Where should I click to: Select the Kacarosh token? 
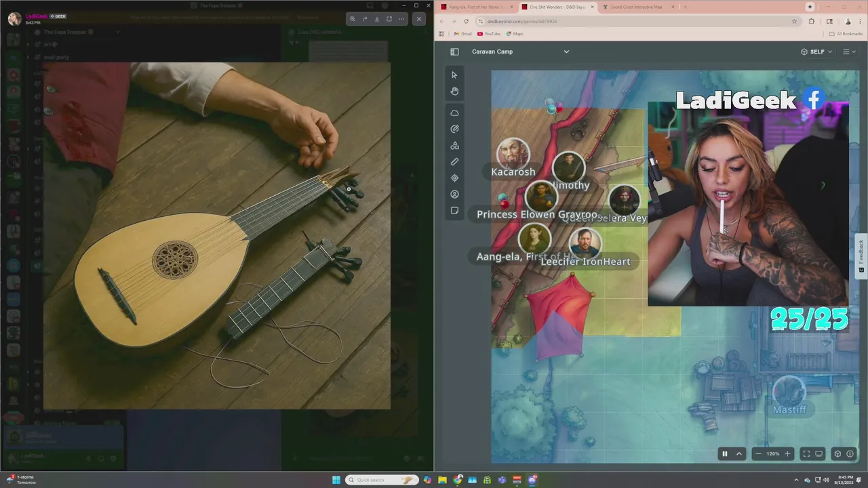pos(513,153)
